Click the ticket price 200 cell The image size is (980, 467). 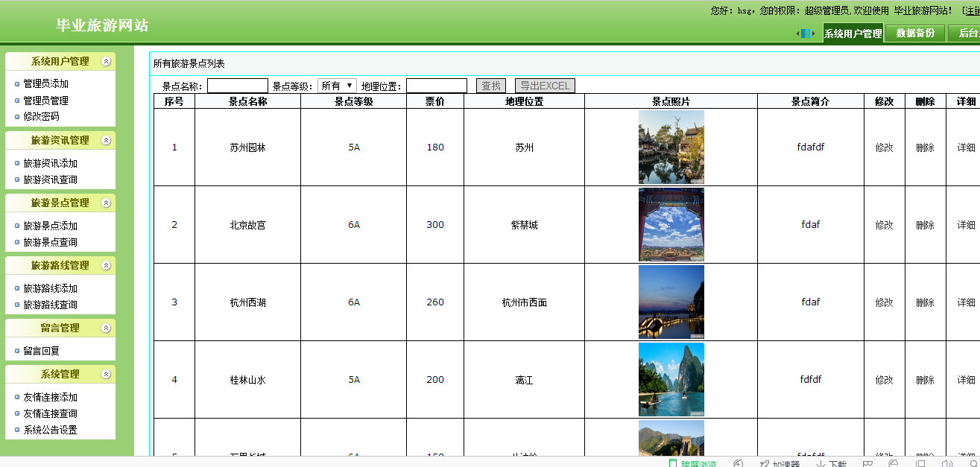click(x=435, y=380)
